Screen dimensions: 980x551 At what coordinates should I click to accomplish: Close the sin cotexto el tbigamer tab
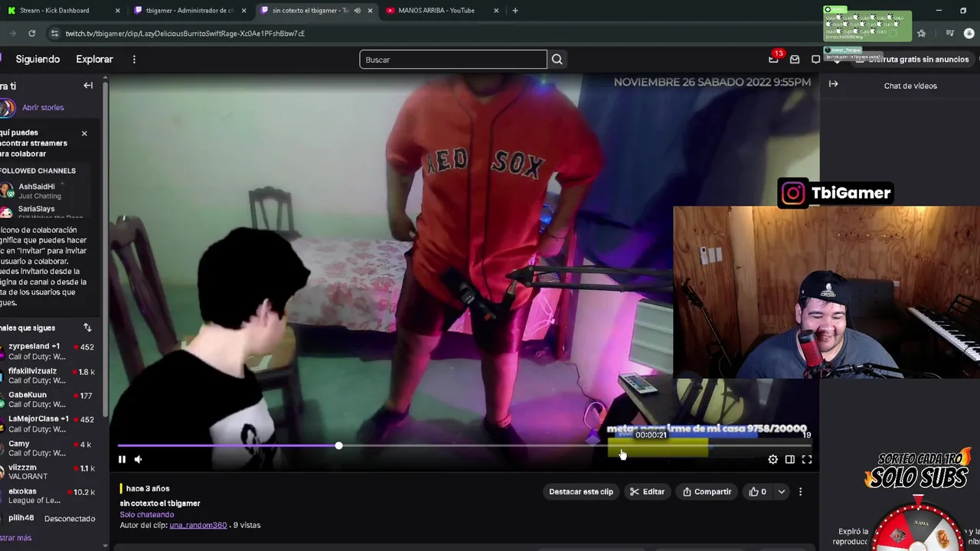point(370,11)
